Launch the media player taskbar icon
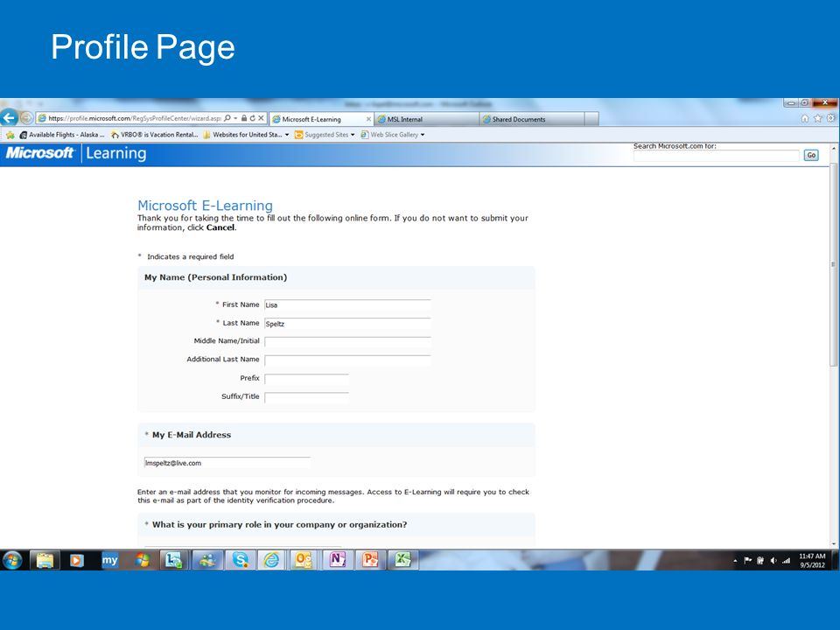This screenshot has width=840, height=630. (x=77, y=560)
